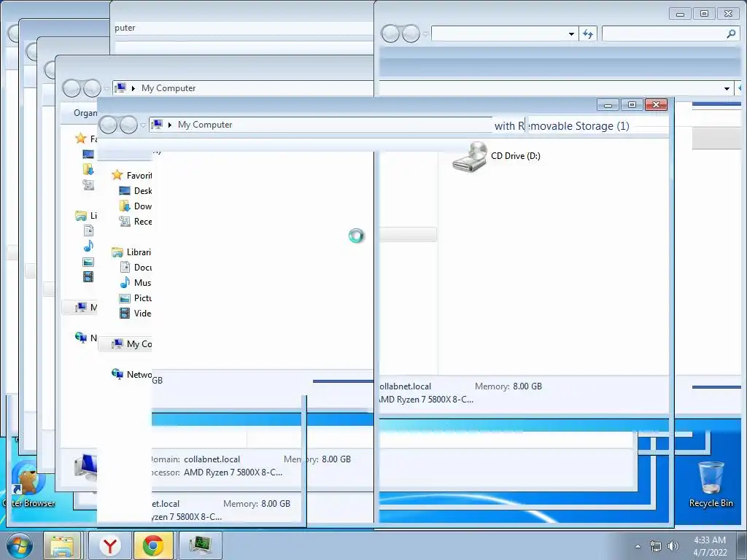Screen dimensions: 747x560
Task: Open Windows Explorer from taskbar
Action: point(62,545)
